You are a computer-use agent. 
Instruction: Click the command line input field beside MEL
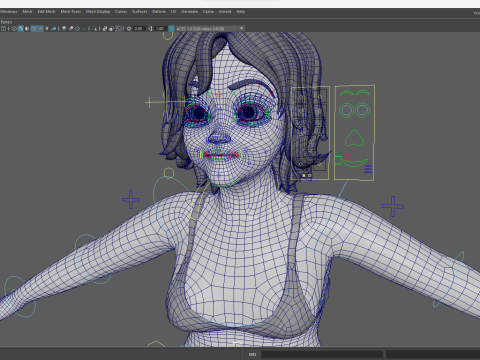(322, 354)
